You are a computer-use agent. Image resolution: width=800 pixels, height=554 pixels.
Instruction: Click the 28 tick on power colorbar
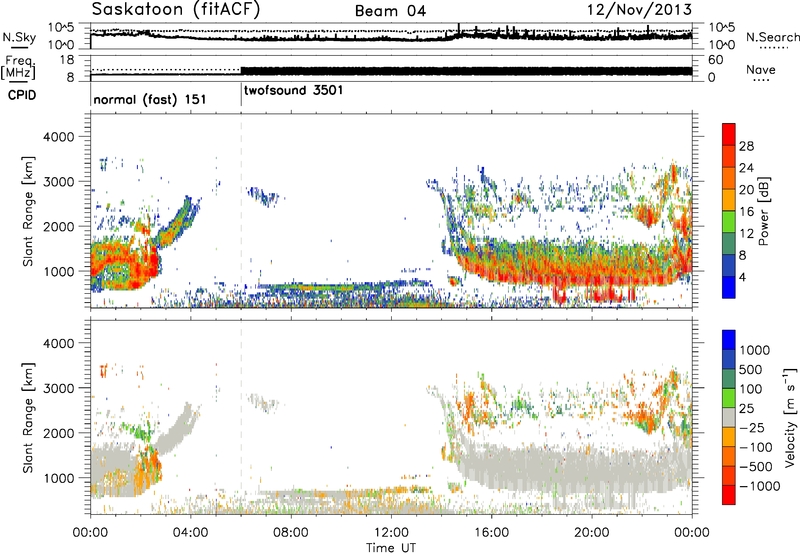pos(746,146)
